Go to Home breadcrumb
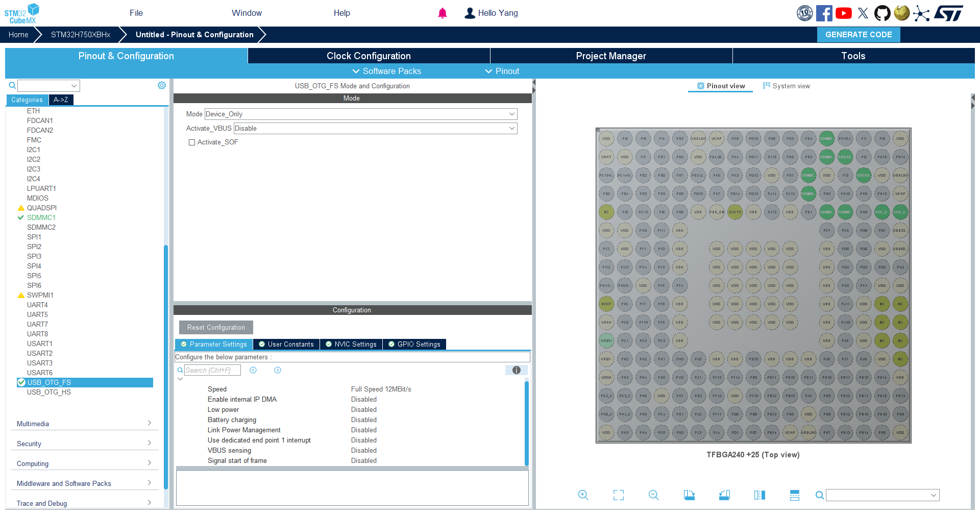Image resolution: width=980 pixels, height=515 pixels. (x=18, y=35)
